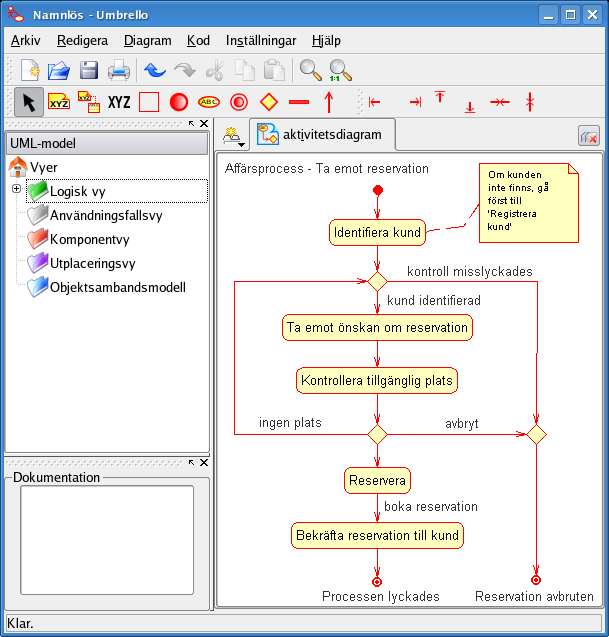The image size is (609, 637).
Task: Select the Ta emot önskan om reservation activity
Action: pyautogui.click(x=377, y=327)
